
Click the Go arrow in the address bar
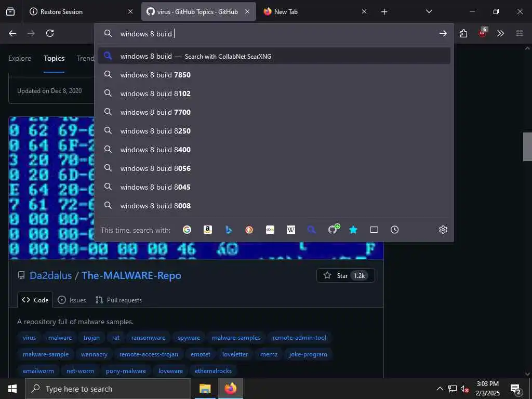point(443,33)
